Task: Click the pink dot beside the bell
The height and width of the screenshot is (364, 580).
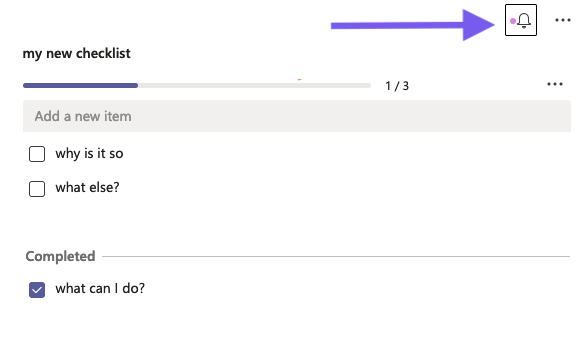Action: [513, 21]
